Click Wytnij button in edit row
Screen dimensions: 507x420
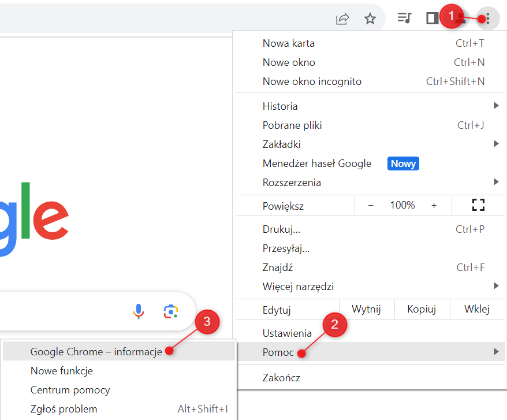(366, 309)
